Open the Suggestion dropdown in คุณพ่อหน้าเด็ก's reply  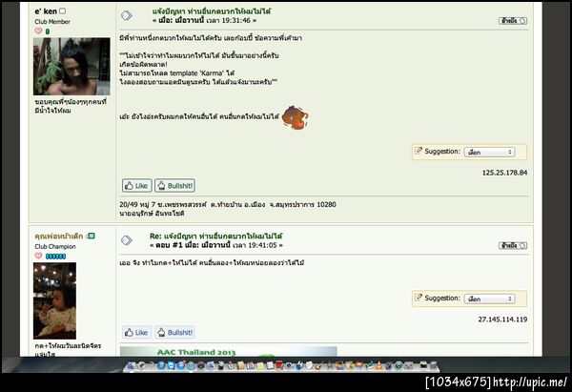489,299
